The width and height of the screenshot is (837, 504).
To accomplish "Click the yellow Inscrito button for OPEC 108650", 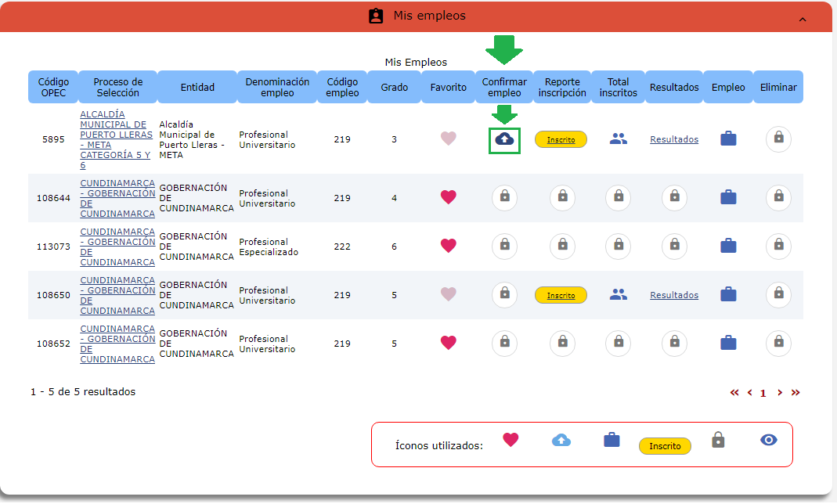I will click(x=561, y=295).
